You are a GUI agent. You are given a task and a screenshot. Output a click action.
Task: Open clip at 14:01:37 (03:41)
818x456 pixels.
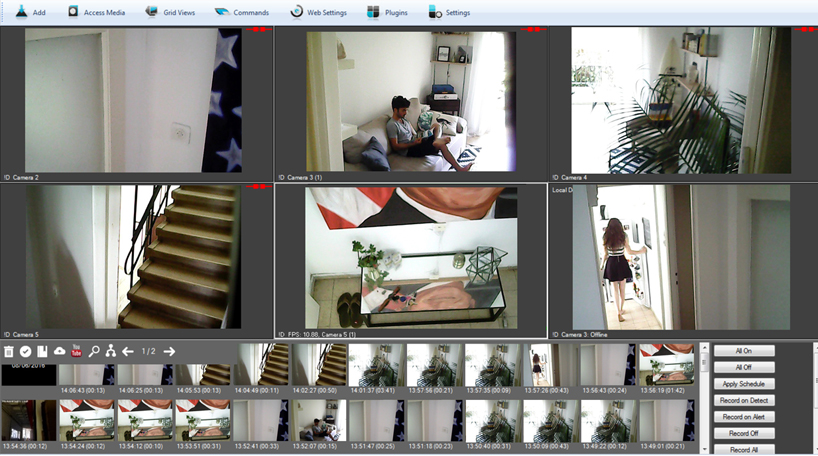pos(377,365)
